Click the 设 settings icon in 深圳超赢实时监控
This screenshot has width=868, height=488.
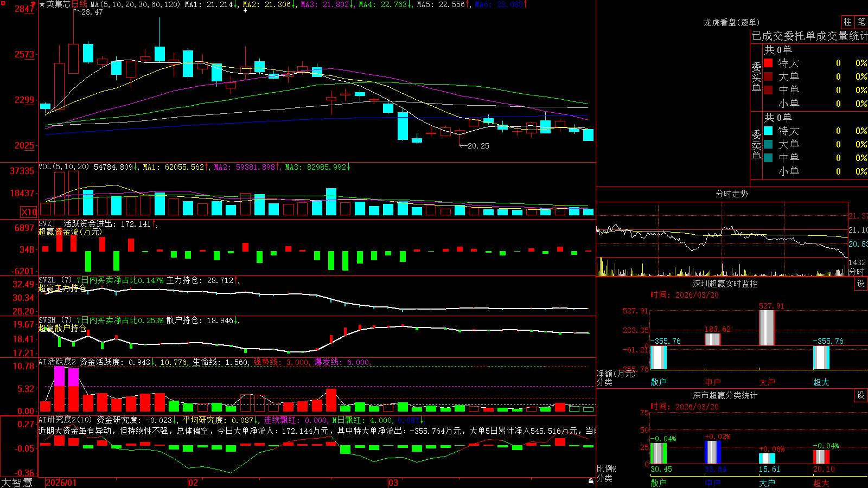coord(861,284)
